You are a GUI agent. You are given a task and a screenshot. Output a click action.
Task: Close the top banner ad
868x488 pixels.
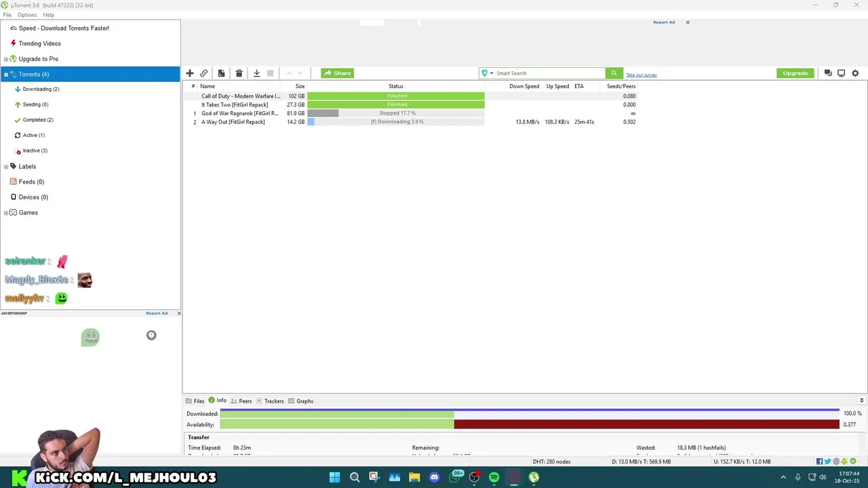tap(687, 22)
